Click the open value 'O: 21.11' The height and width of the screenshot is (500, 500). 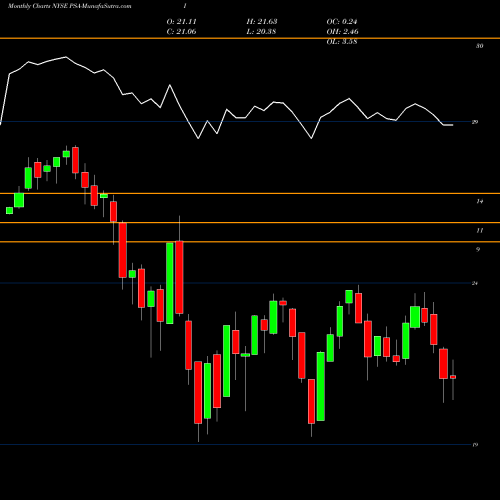(x=181, y=21)
